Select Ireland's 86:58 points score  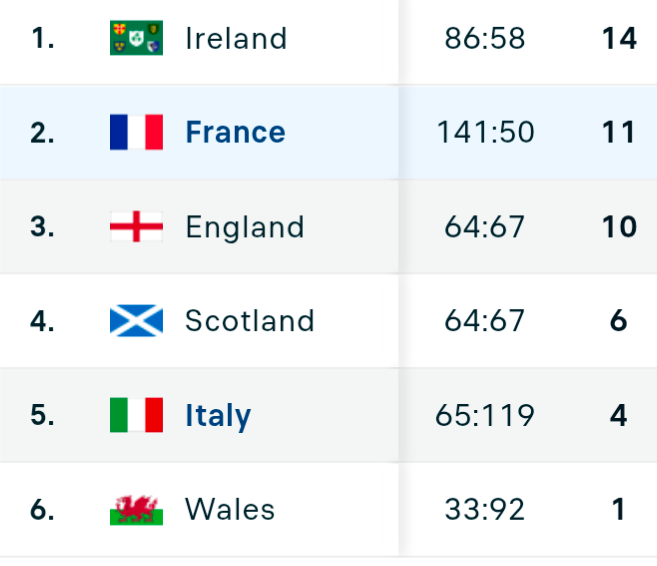coord(485,38)
